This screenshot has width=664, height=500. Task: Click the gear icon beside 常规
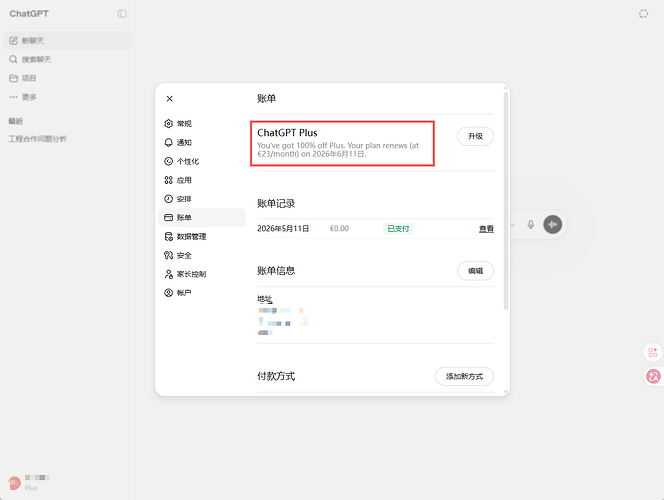click(x=169, y=124)
